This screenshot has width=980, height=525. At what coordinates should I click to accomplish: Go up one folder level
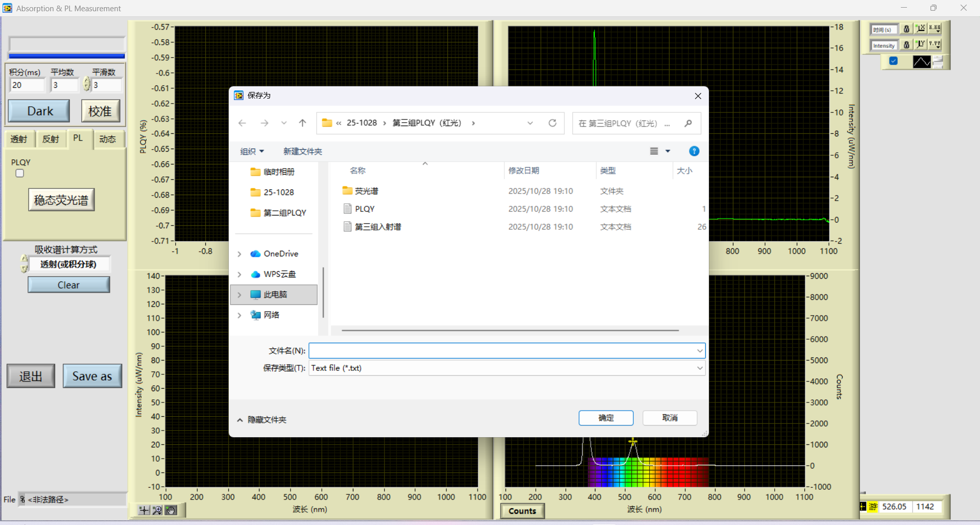[302, 123]
